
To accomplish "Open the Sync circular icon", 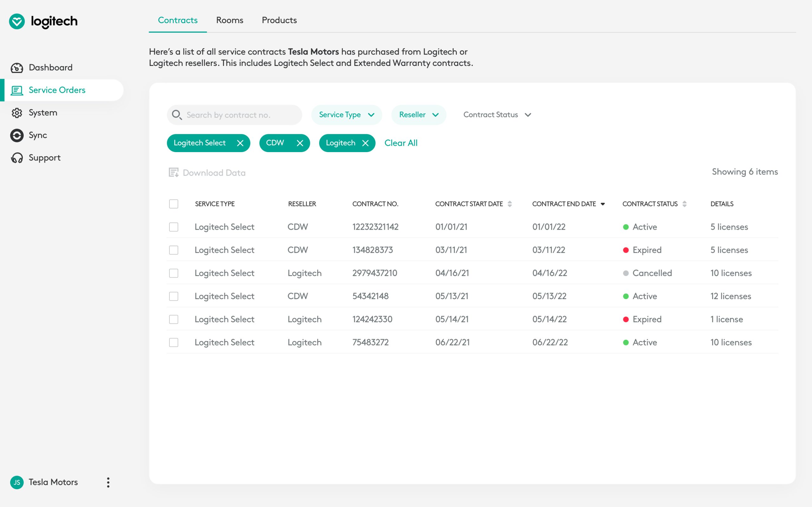I will coord(17,136).
